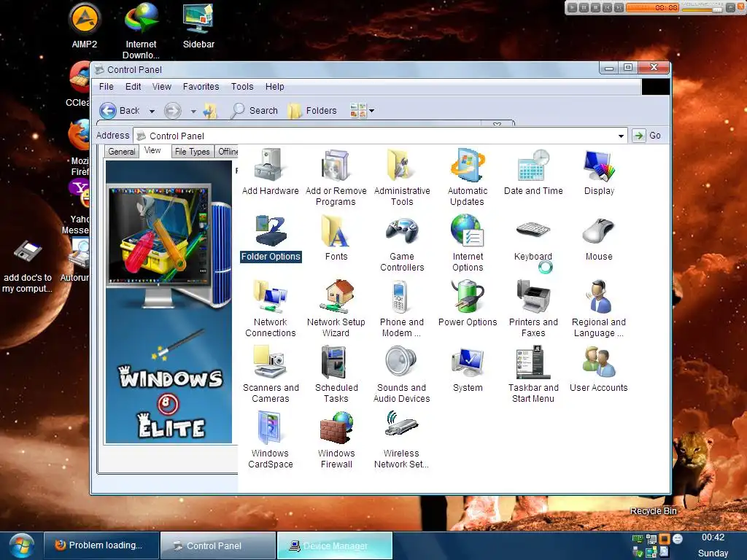Open Windows CardSpace
The height and width of the screenshot is (560, 747).
click(x=270, y=440)
